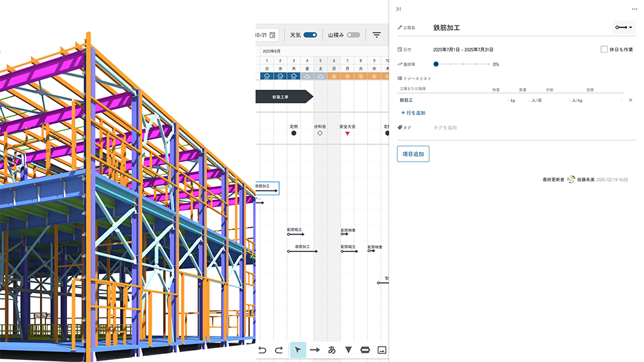
Task: Click the 配筋組立 arrow under day 7
Action: coord(349,251)
